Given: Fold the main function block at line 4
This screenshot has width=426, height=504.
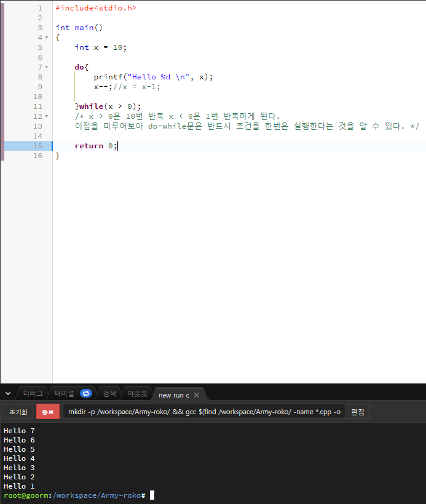Looking at the screenshot, I should pos(47,38).
